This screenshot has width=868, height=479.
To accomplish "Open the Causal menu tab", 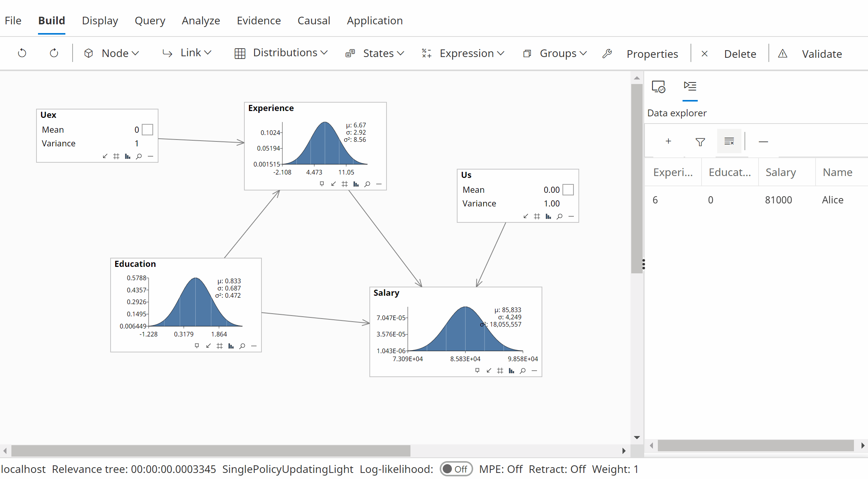I will [x=314, y=21].
